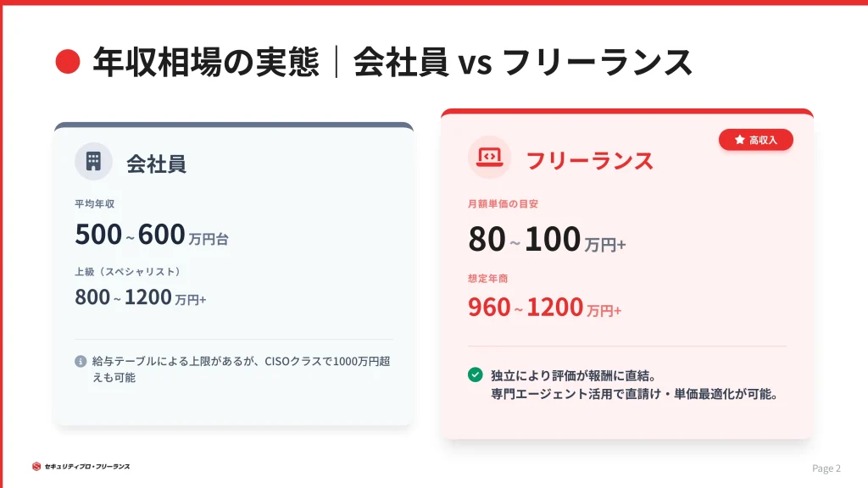Click the 上級（スペシャリスト） label
The image size is (868, 488).
128,271
